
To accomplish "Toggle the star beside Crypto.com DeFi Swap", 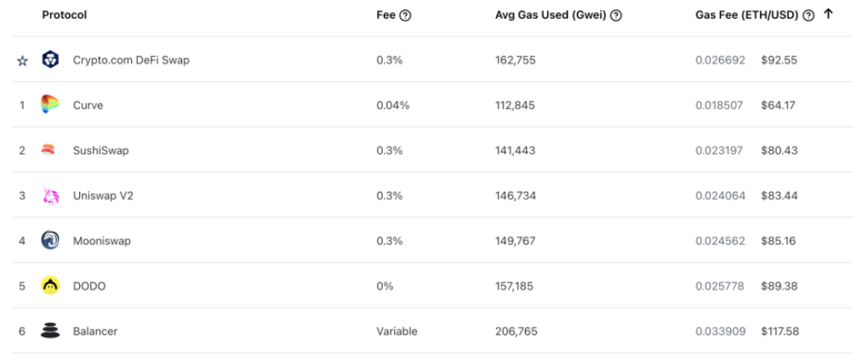I will tap(23, 61).
